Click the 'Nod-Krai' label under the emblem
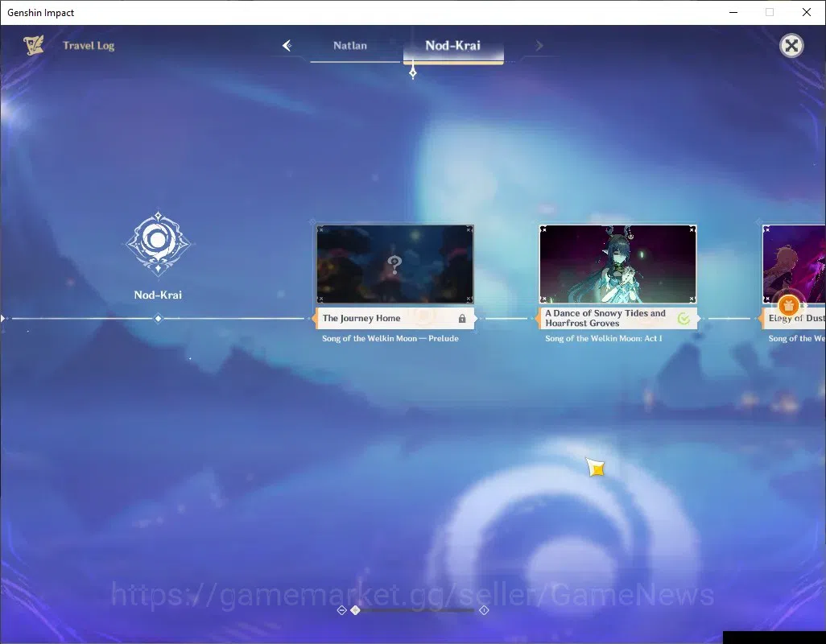The height and width of the screenshot is (644, 826). point(158,295)
